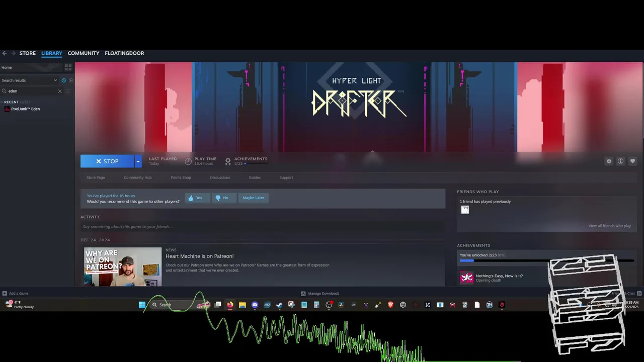Viewport: 644px width, 362px height.
Task: Open the weather widget showing Partly cloudy
Action: tap(19, 305)
